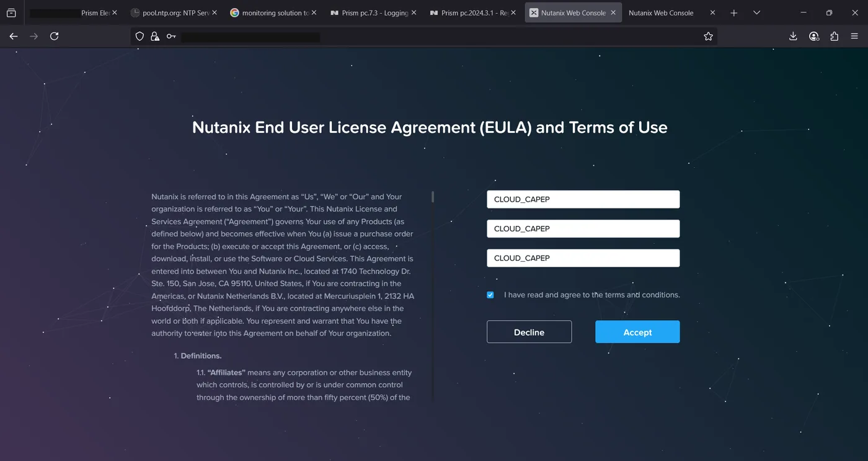Close the monitoring solution tab
Viewport: 868px width, 461px height.
pyautogui.click(x=314, y=12)
